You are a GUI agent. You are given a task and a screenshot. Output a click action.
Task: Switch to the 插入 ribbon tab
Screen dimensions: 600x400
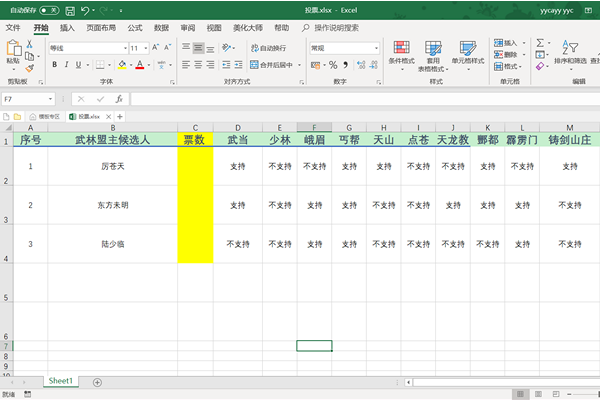(x=67, y=28)
